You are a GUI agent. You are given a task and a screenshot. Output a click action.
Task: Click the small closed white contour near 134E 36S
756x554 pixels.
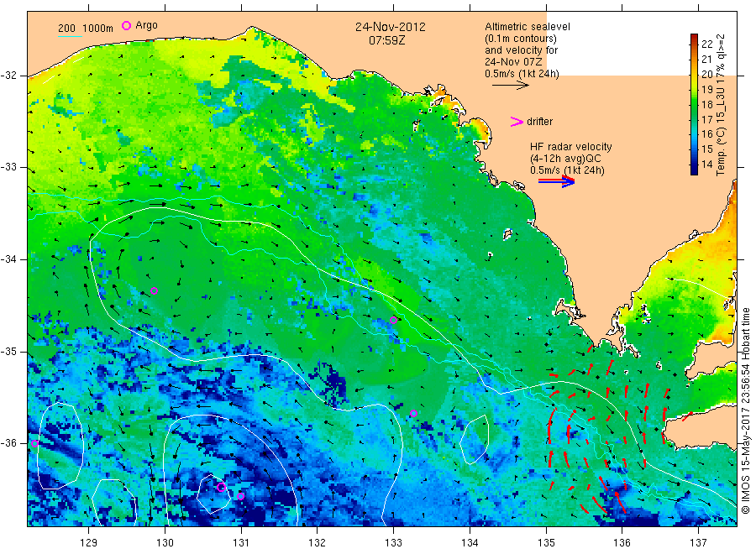[x=475, y=439]
